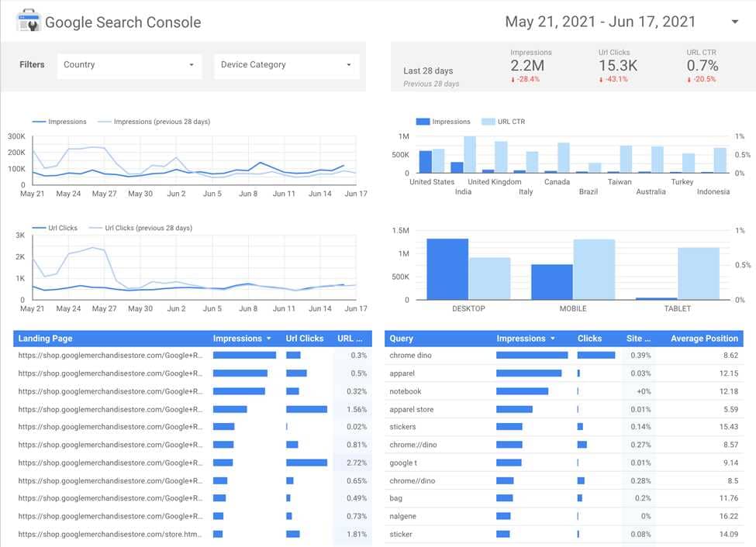The width and height of the screenshot is (756, 547).
Task: Click the 16.22 average position value
Action: tap(729, 516)
